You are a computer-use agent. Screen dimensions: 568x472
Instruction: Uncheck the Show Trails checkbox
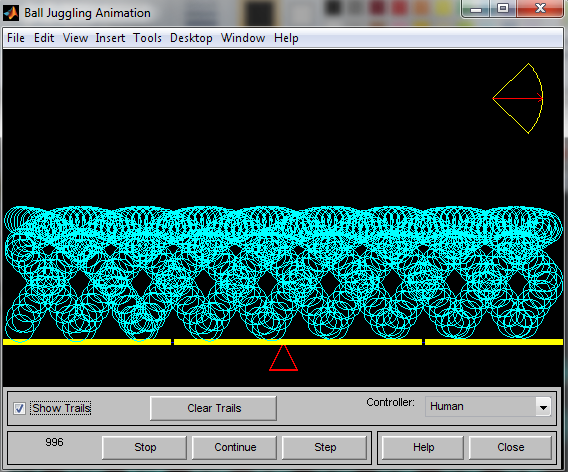pos(19,408)
